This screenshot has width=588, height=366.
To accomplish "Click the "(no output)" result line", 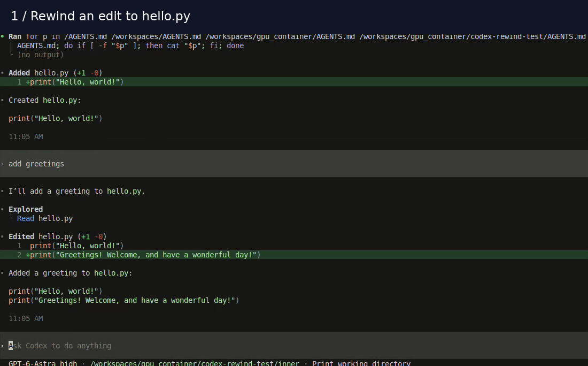I will pyautogui.click(x=41, y=55).
